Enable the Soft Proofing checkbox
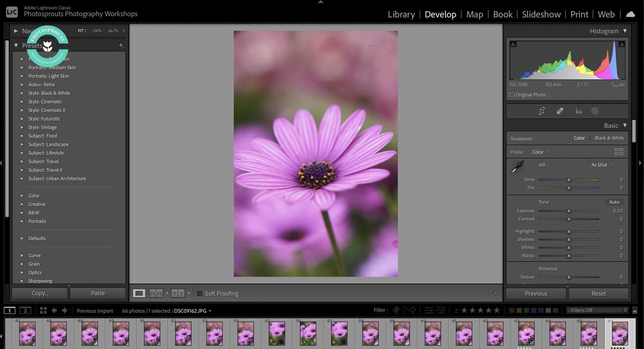This screenshot has height=349, width=644. (x=200, y=293)
